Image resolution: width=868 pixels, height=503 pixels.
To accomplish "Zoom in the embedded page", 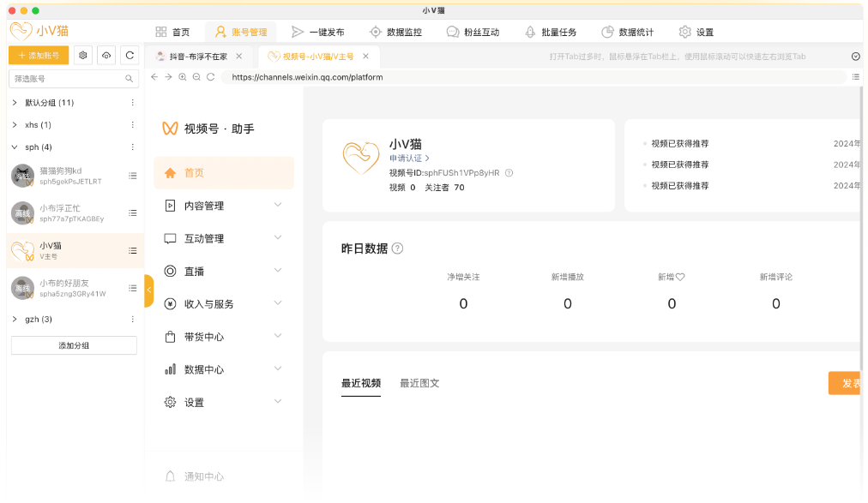I will [x=183, y=77].
